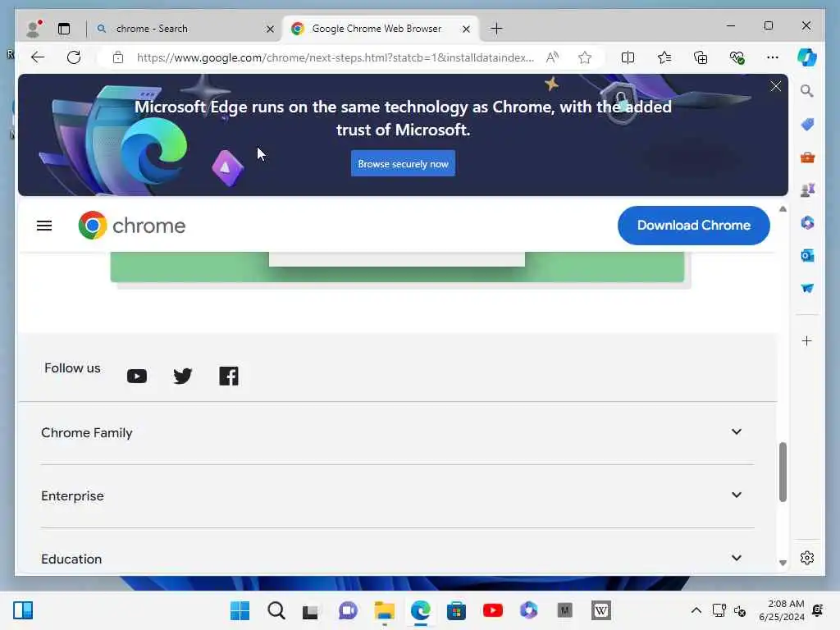Open the tab actions menu icon
The image size is (840, 630).
point(64,29)
